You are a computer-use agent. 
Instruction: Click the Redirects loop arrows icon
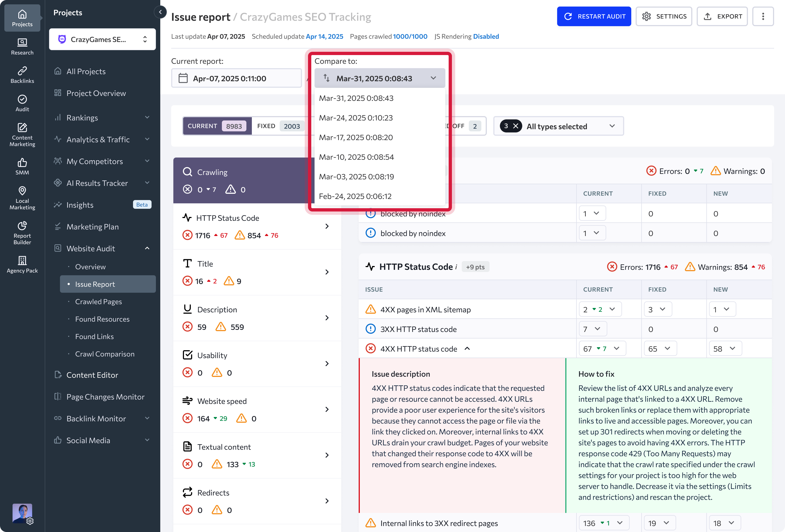click(x=187, y=492)
